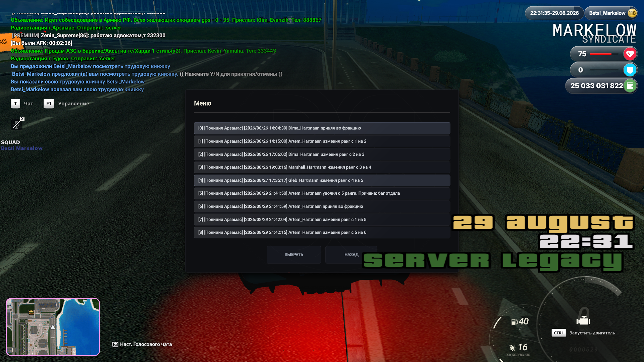Screen dimensions: 644x362
Task: Click the blue shield armor icon
Action: (630, 70)
